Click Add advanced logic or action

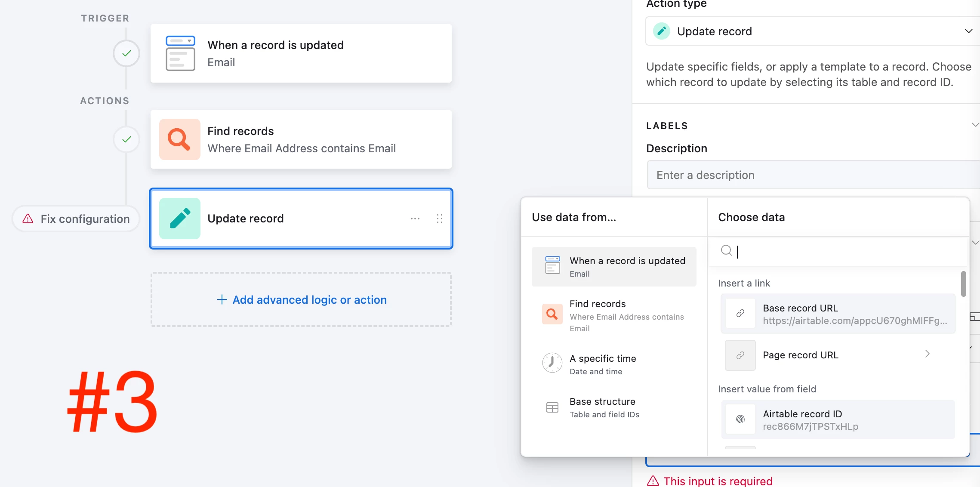[301, 299]
